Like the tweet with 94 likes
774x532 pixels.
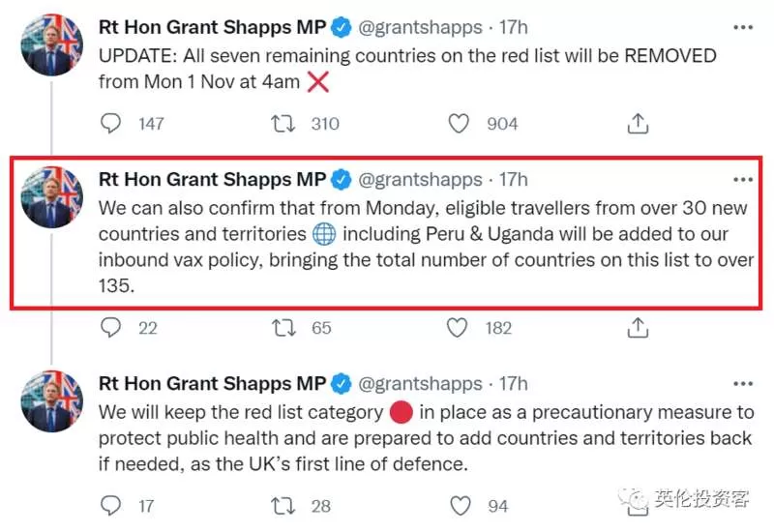(x=461, y=506)
